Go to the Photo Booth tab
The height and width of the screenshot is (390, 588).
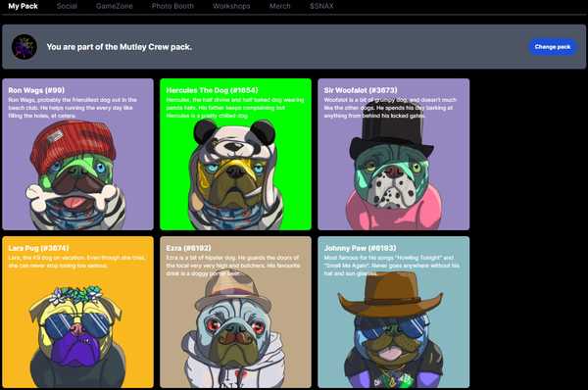pyautogui.click(x=172, y=6)
